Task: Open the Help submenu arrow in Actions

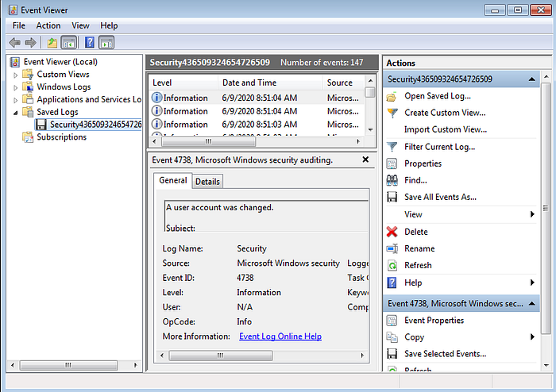Action: click(532, 282)
